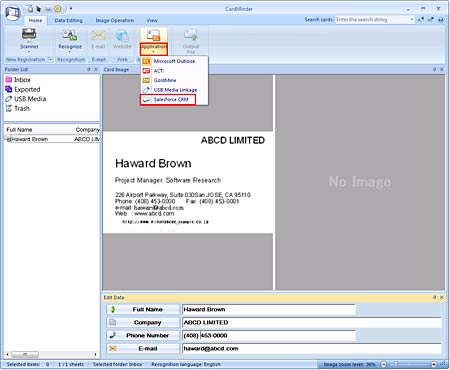Click the Haward Brown card front image
Viewport: 450px width, 370px height.
188,182
